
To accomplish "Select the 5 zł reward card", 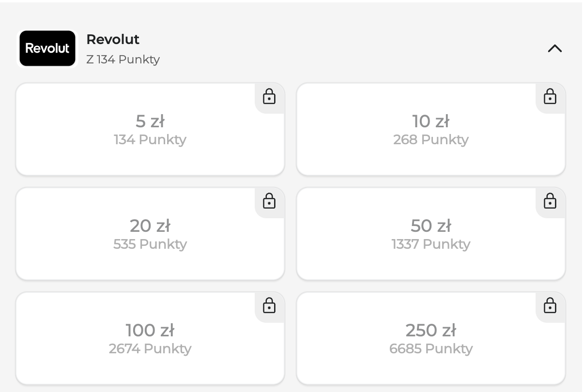I will click(150, 129).
